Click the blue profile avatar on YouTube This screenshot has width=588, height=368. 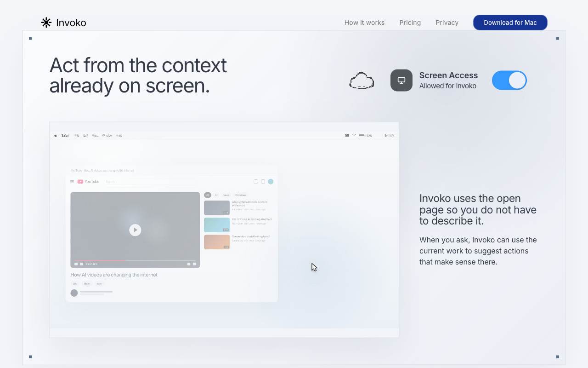point(271,182)
